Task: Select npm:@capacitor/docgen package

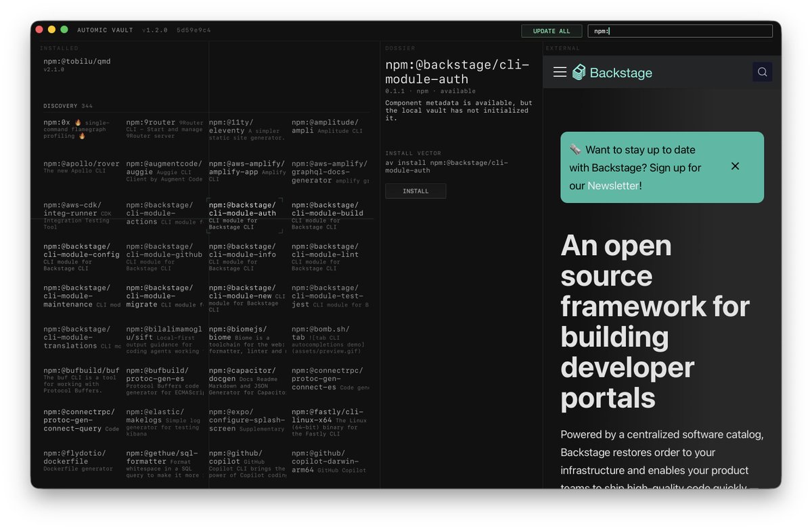Action: click(247, 381)
